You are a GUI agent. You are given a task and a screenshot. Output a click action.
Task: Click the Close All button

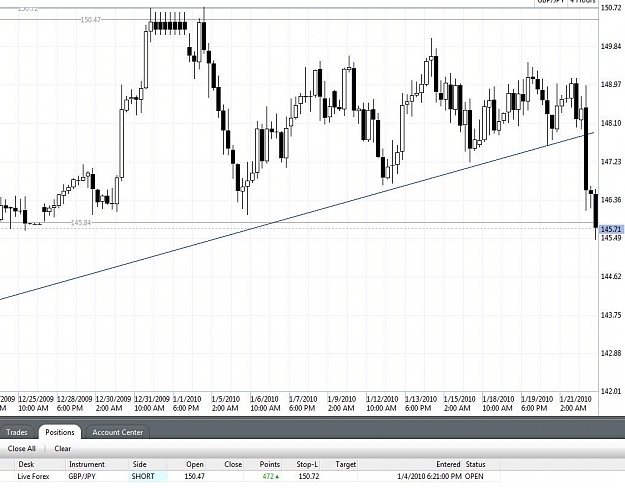(22, 449)
